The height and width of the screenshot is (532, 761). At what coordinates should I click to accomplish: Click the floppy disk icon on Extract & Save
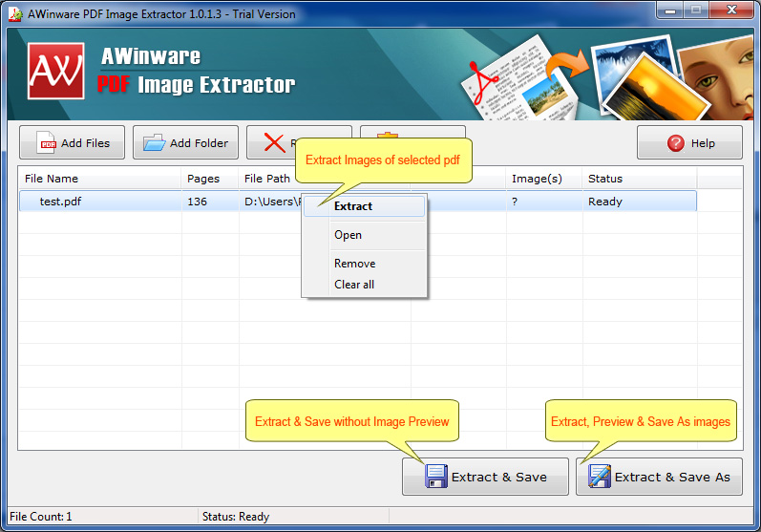435,477
